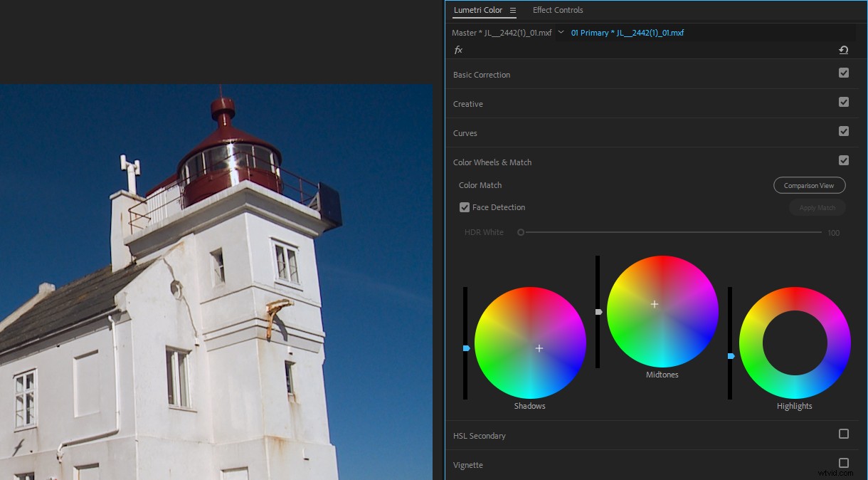The height and width of the screenshot is (480, 868).
Task: Toggle the Curves section checkbox
Action: 844,131
